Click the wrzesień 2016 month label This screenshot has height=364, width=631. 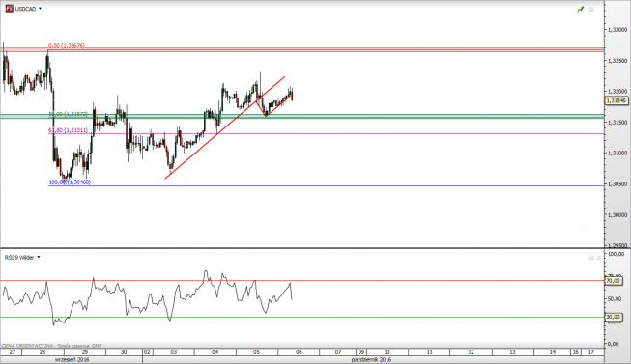point(72,359)
